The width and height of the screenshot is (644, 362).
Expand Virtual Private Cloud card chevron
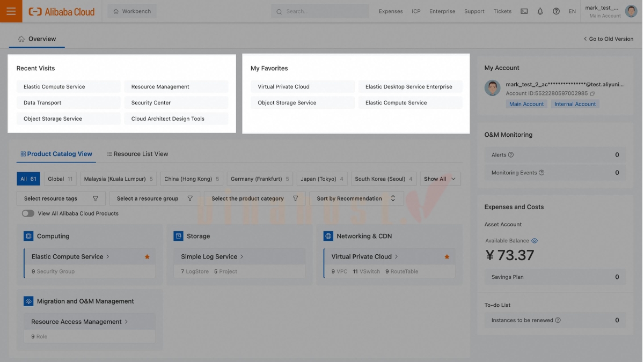(x=397, y=257)
